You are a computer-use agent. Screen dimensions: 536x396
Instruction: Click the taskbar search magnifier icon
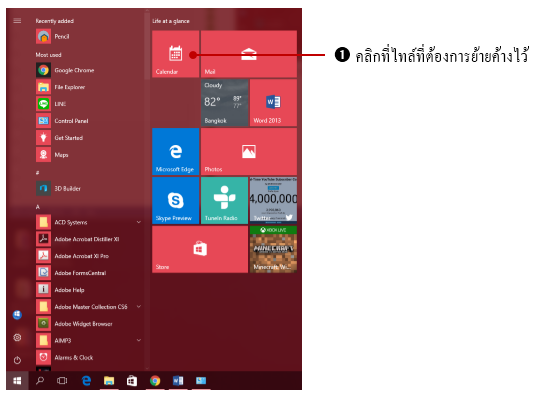40,380
